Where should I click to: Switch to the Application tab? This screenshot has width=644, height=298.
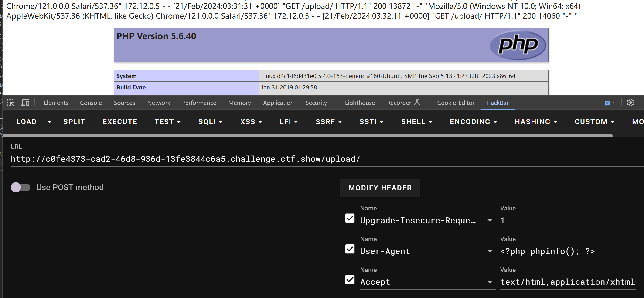tap(278, 103)
